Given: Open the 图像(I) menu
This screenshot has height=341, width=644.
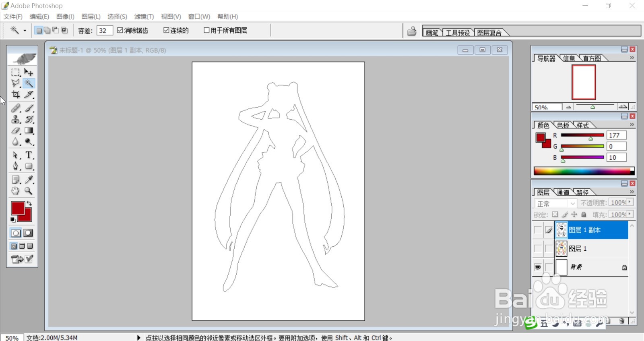Looking at the screenshot, I should point(65,17).
